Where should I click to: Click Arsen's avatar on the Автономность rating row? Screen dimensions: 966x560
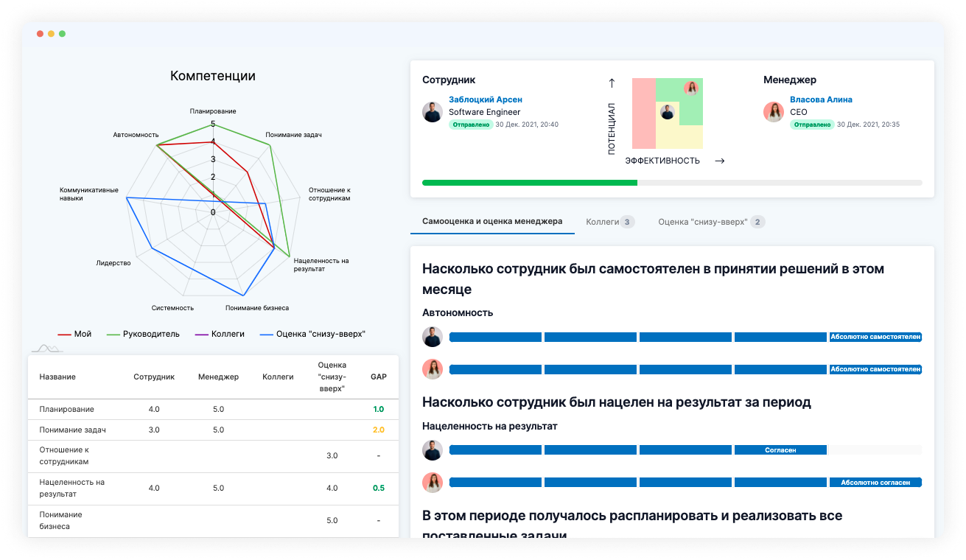tap(433, 337)
